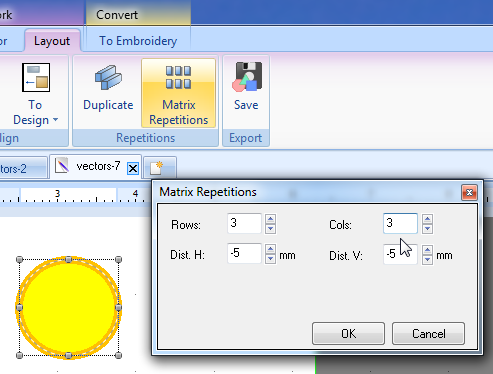Decrease the Dist. H value
The height and width of the screenshot is (374, 493).
[270, 259]
